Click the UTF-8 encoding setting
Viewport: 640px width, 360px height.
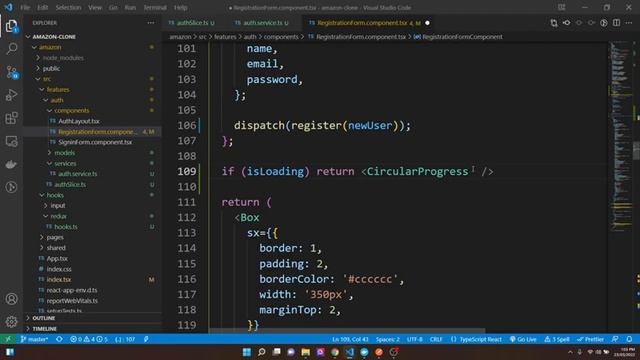[x=415, y=339]
